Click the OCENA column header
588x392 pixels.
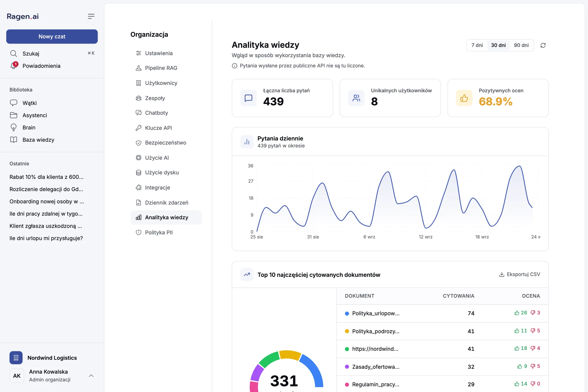(x=531, y=296)
